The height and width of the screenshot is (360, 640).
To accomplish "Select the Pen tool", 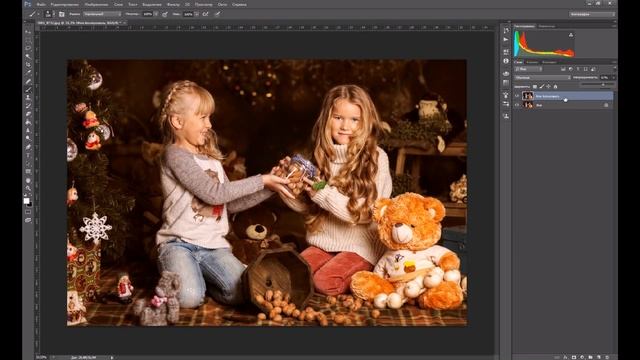I will click(27, 147).
